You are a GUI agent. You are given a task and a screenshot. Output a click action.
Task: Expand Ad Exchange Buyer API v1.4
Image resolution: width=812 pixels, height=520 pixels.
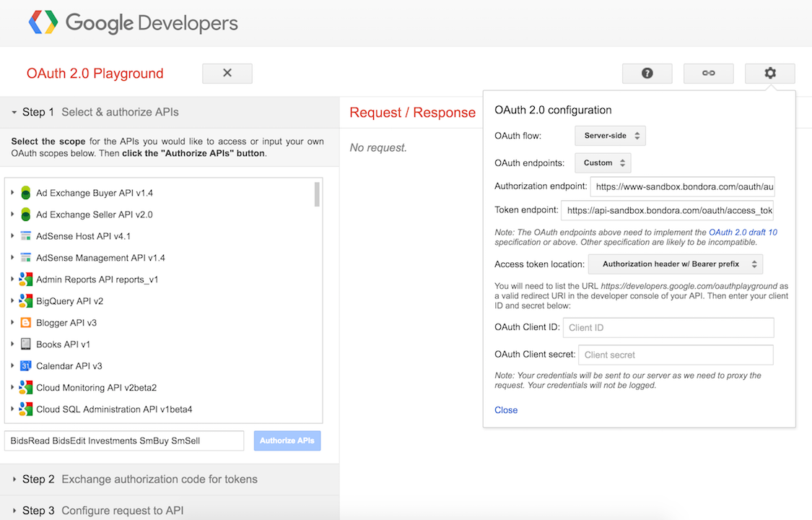tap(12, 192)
